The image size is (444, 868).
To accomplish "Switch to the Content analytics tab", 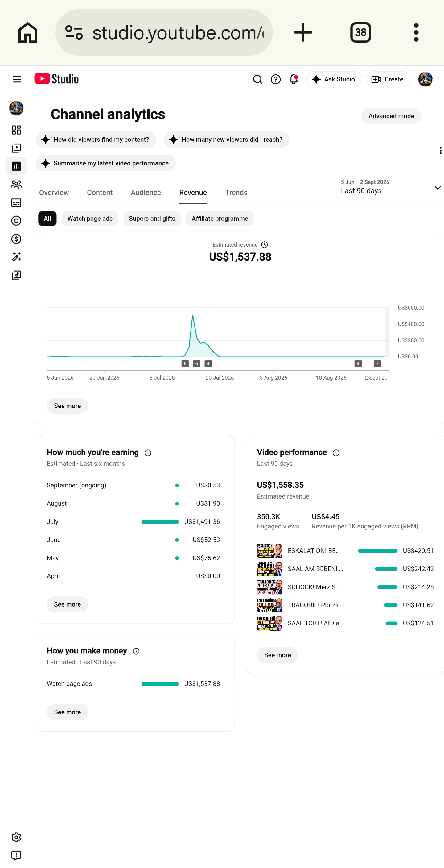I will 100,192.
